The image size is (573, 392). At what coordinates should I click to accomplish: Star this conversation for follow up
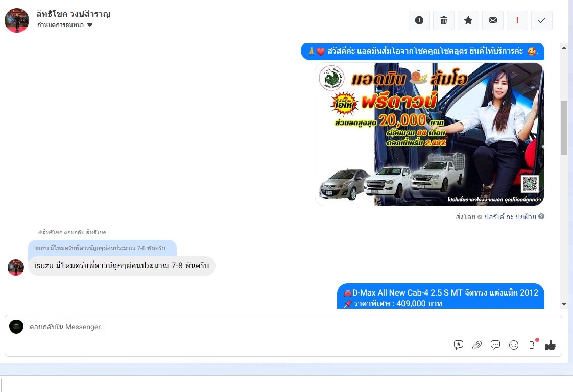coord(468,20)
